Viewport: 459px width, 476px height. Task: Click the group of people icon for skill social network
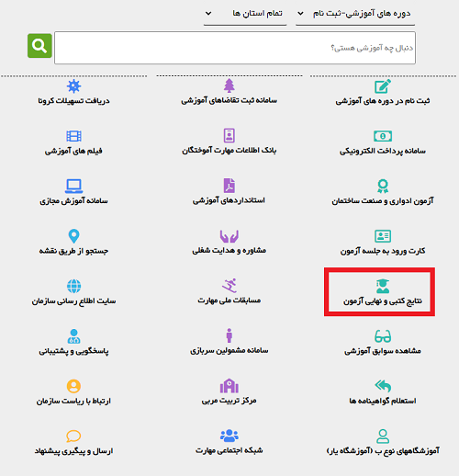(229, 436)
